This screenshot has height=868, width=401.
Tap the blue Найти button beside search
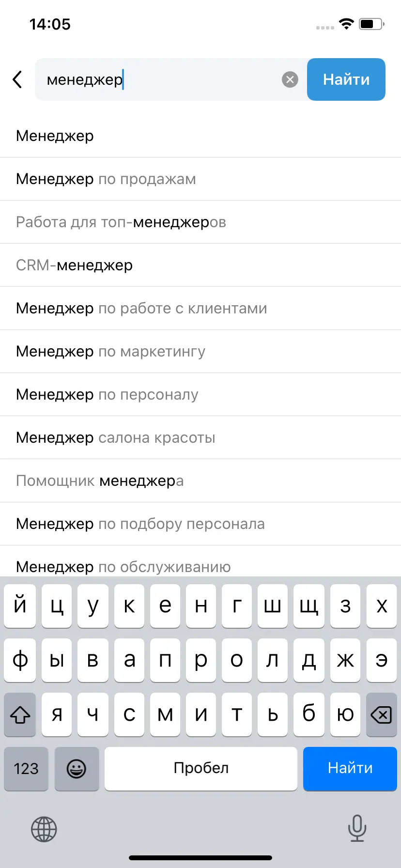[x=346, y=79]
